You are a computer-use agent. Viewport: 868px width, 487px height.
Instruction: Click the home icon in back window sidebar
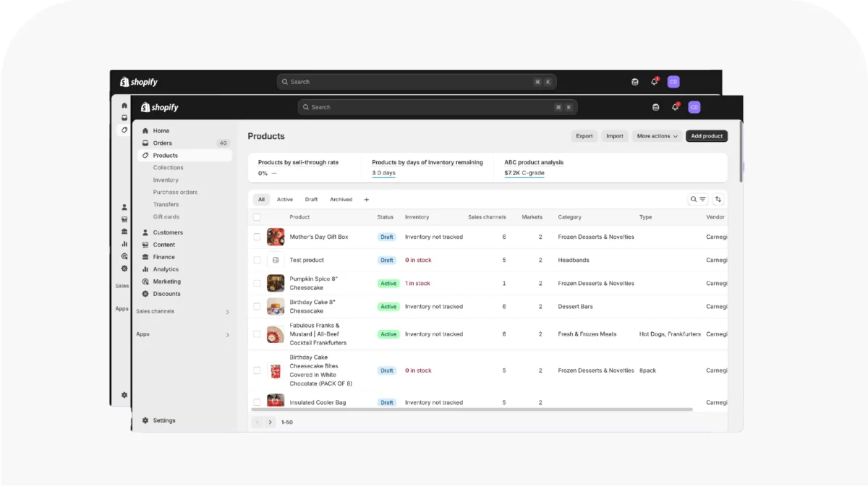(124, 106)
